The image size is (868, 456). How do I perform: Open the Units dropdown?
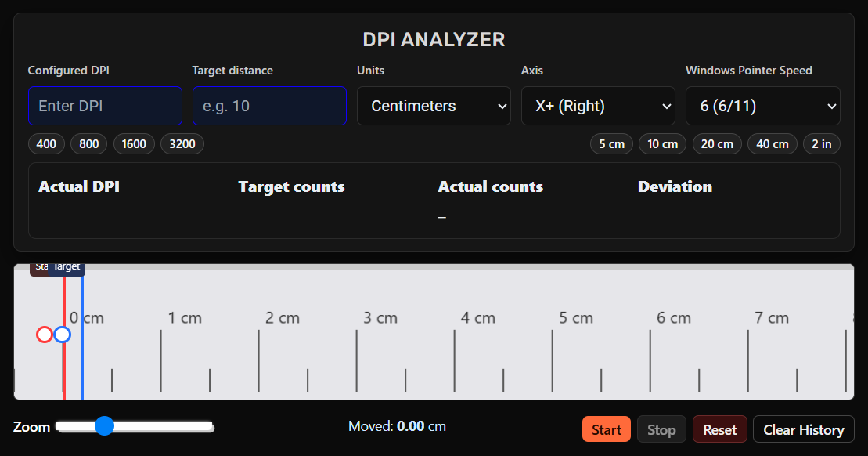434,105
